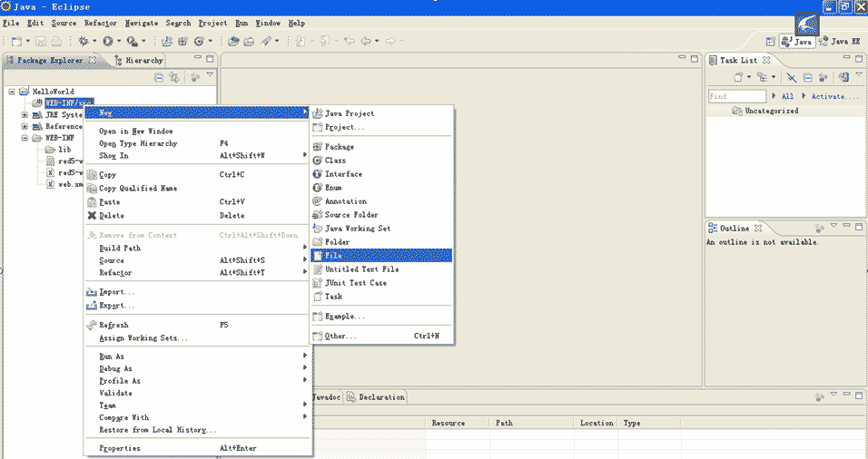868x459 pixels.
Task: Click the New Java Class toolbar icon
Action: 199,41
